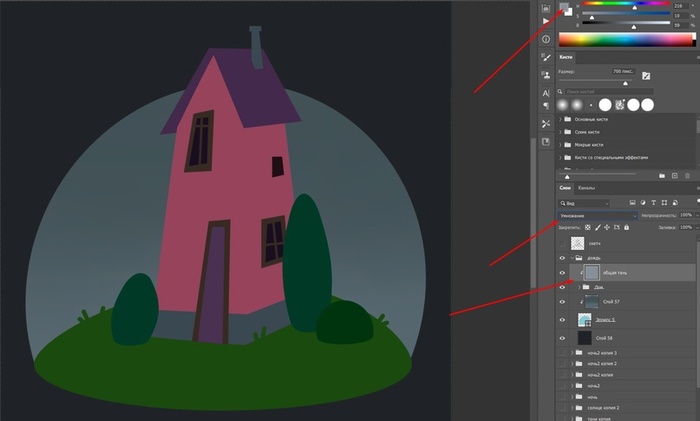Hide the общая тень layer
Screen dimensions: 700x421
[562, 273]
